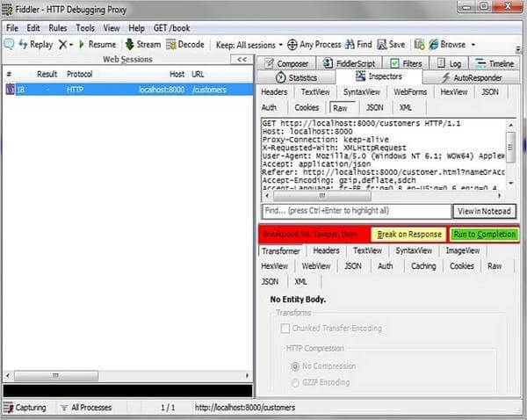Image resolution: width=527 pixels, height=420 pixels.
Task: Click the Resume play icon
Action: pos(80,44)
